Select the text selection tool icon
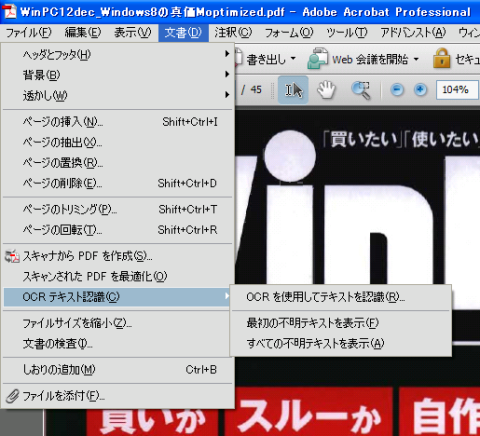 [x=293, y=90]
